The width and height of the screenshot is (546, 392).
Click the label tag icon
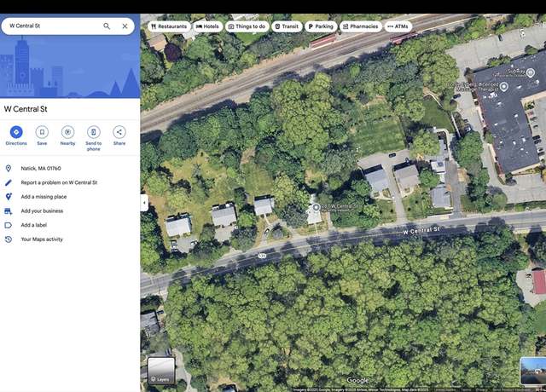pos(9,225)
